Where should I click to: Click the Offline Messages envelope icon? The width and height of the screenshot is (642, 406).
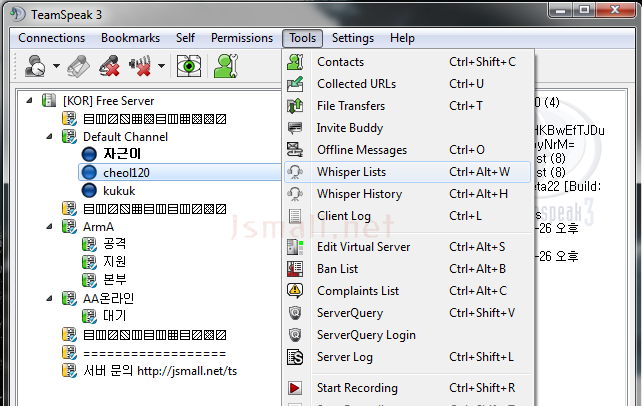(295, 150)
